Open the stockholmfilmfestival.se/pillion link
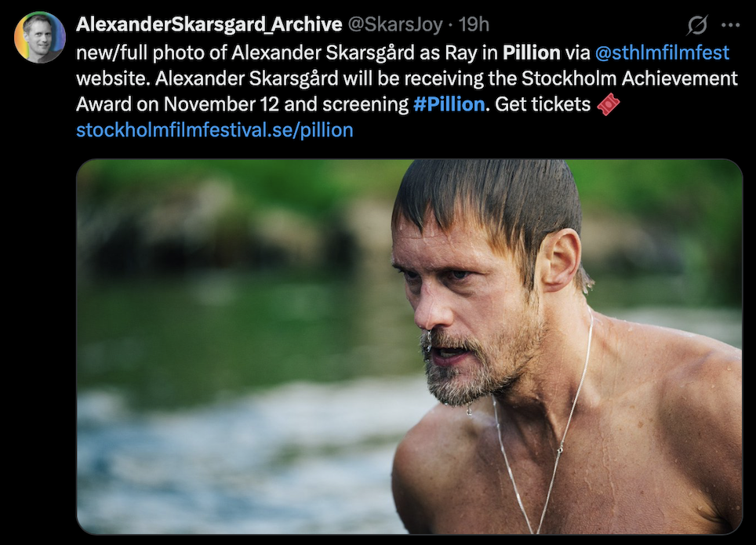Image resolution: width=756 pixels, height=545 pixels. pyautogui.click(x=215, y=129)
